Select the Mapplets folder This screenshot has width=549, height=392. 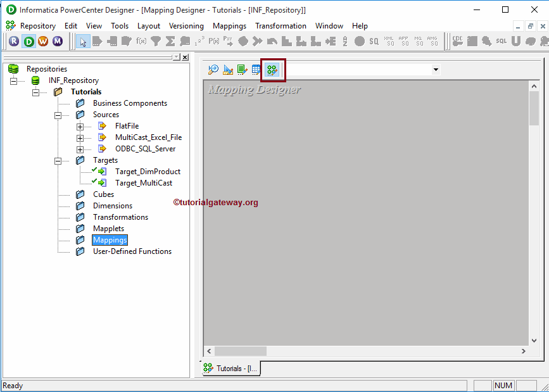coord(108,228)
